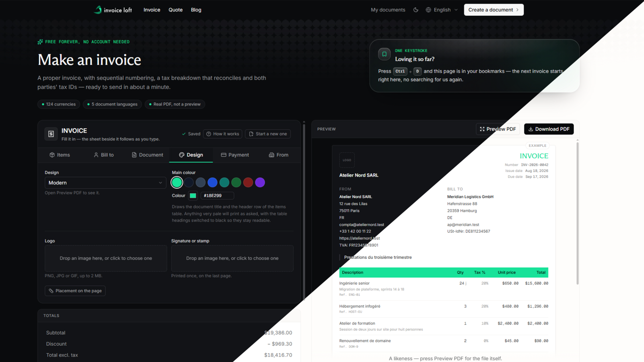
Task: Switch to the Items tab
Action: click(x=60, y=155)
